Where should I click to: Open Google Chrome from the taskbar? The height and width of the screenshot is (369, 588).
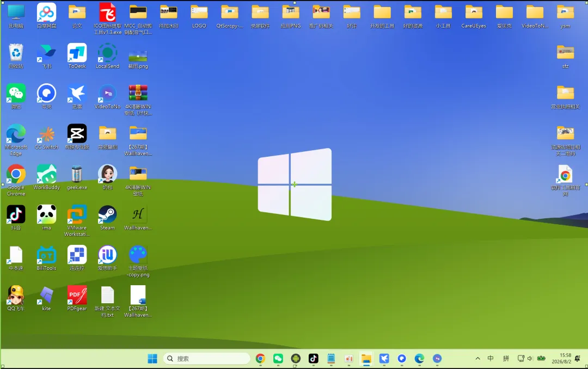pyautogui.click(x=260, y=359)
